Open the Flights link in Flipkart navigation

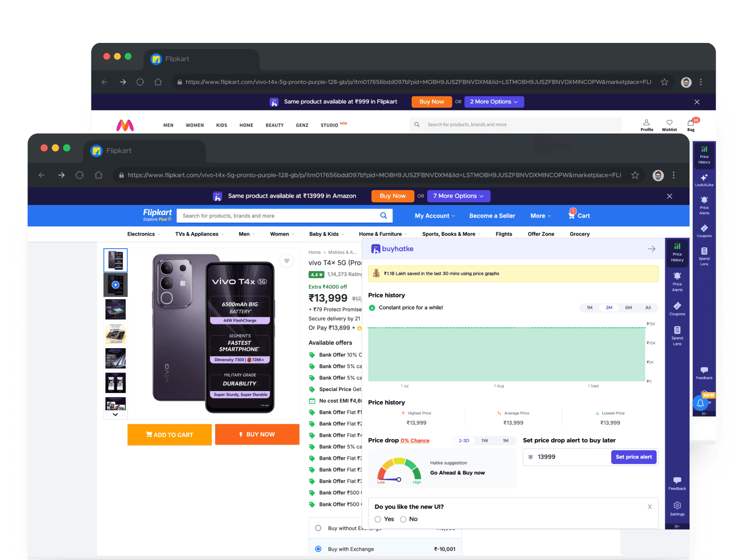click(504, 234)
